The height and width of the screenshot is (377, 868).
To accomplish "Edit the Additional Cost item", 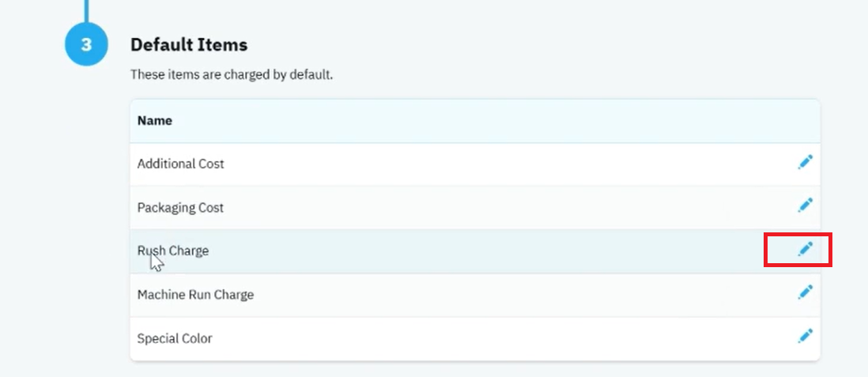I will 805,162.
